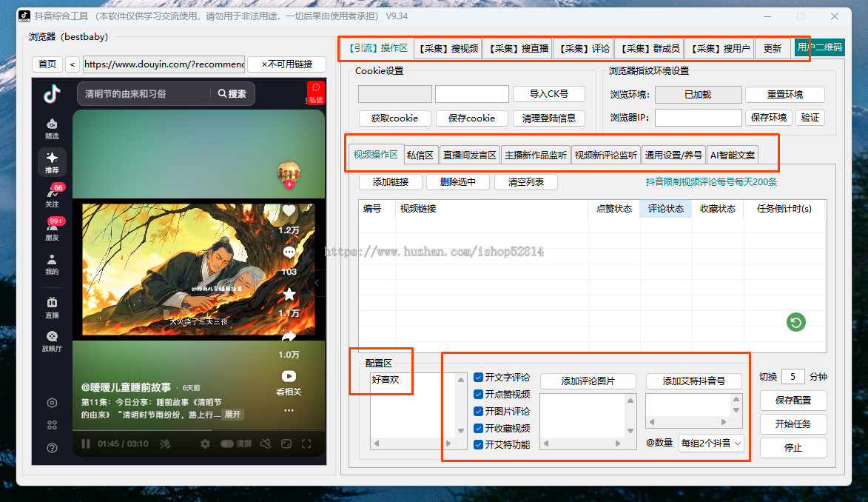The width and height of the screenshot is (868, 502).
Task: Click the Douyin 搜索 search button
Action: click(x=232, y=93)
